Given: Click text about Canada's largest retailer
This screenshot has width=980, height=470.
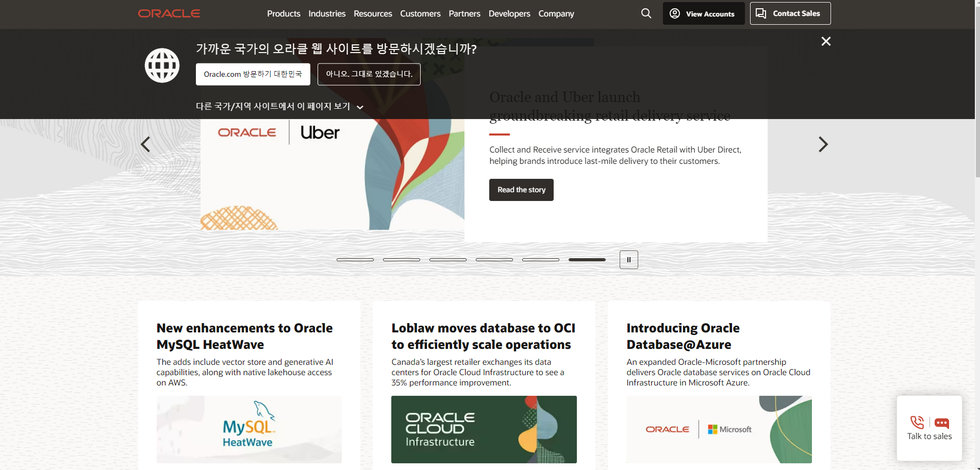Looking at the screenshot, I should pyautogui.click(x=478, y=372).
